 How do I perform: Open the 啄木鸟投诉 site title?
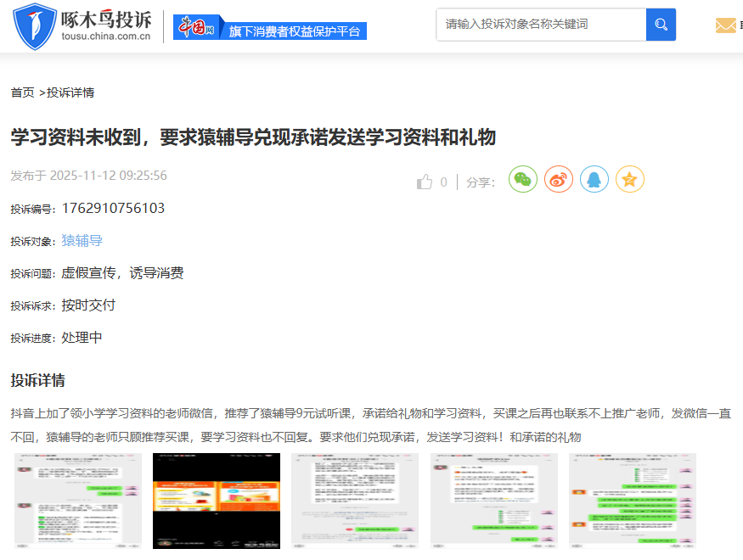click(106, 20)
